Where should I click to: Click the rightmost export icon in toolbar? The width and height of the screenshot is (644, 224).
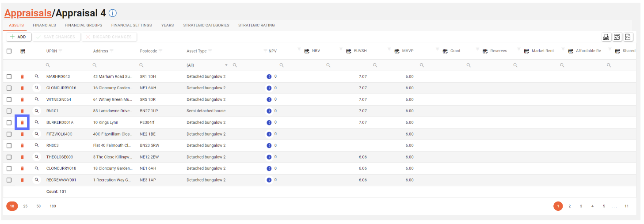(x=628, y=37)
